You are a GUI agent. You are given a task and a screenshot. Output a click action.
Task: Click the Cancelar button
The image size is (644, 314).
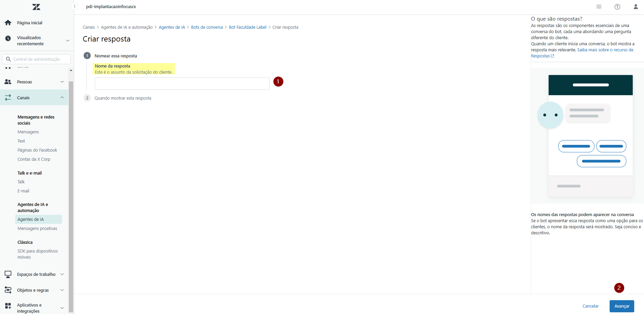(590, 306)
